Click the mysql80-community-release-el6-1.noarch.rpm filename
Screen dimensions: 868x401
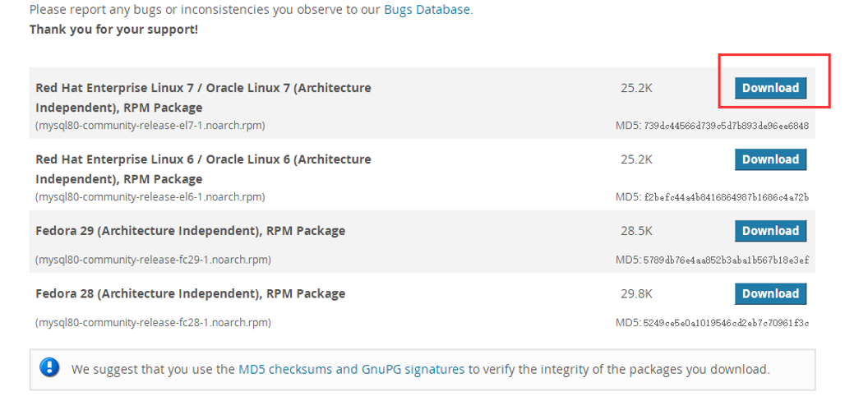pyautogui.click(x=150, y=197)
